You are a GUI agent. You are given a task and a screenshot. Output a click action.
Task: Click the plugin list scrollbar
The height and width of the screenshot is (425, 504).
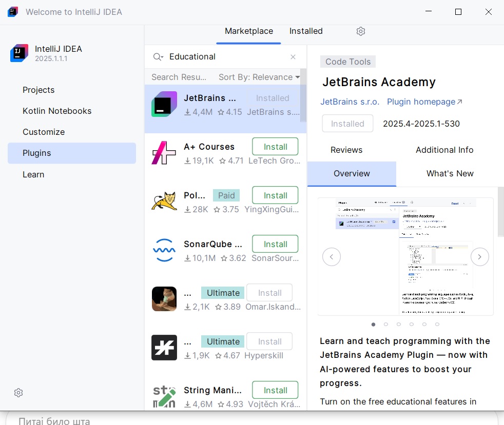(303, 95)
